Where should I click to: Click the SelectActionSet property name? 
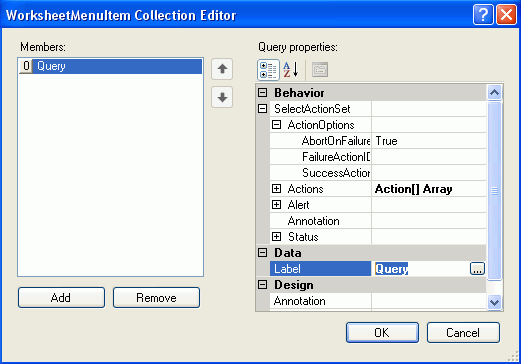point(312,109)
